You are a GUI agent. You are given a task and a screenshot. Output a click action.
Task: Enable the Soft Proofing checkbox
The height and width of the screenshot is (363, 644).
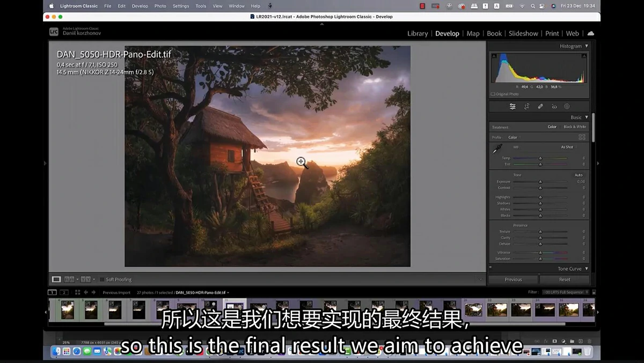point(102,279)
